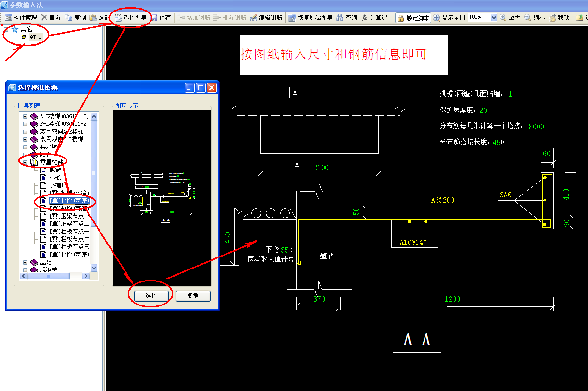Click the greyed 增加钢筋 toolbar button
This screenshot has width=588, height=391.
pyautogui.click(x=194, y=18)
